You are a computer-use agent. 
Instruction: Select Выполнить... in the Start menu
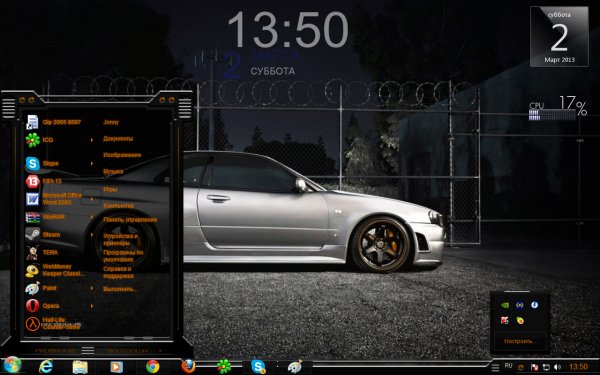[x=120, y=289]
